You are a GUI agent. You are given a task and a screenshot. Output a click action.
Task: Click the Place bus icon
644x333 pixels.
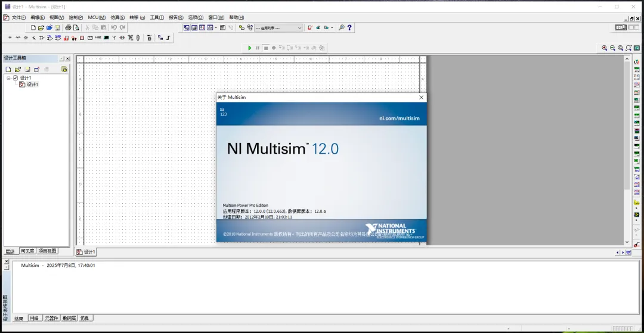pyautogui.click(x=168, y=38)
